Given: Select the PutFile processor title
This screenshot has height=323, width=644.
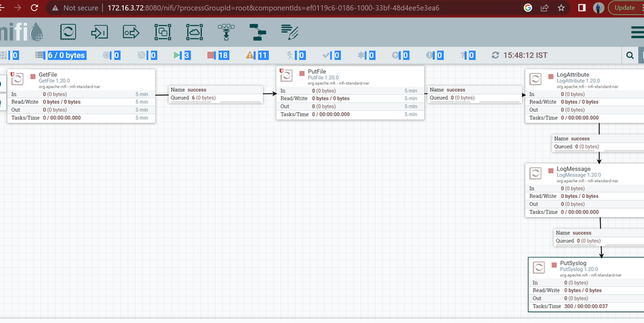Looking at the screenshot, I should (x=317, y=72).
